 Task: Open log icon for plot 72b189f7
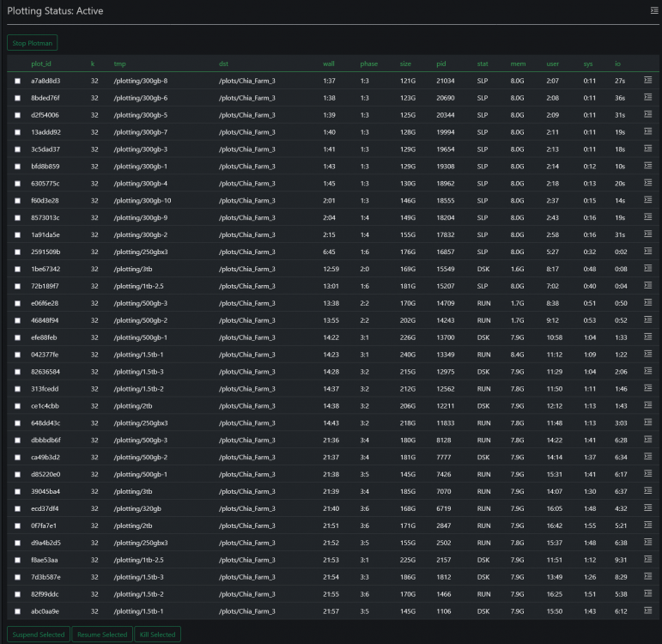[647, 285]
